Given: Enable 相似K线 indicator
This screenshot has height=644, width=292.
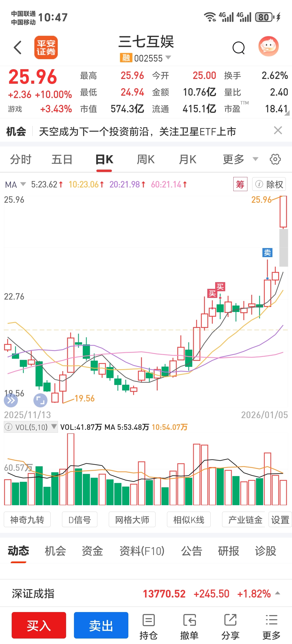Looking at the screenshot, I should 189,520.
